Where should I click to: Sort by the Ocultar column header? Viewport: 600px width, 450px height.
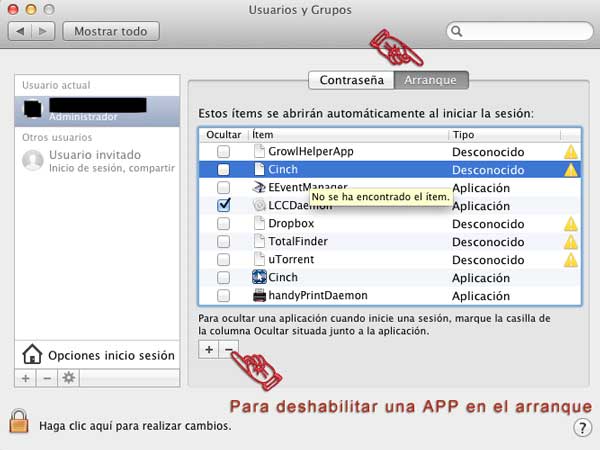(x=223, y=135)
